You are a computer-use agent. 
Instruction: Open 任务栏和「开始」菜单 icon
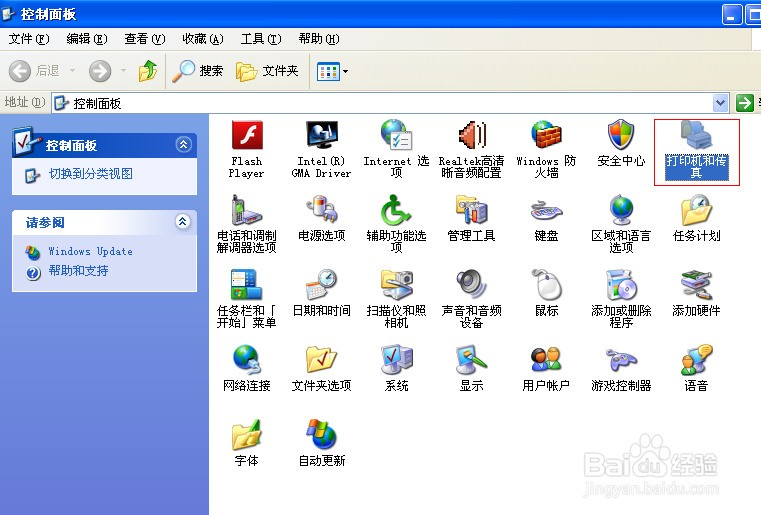tap(247, 299)
